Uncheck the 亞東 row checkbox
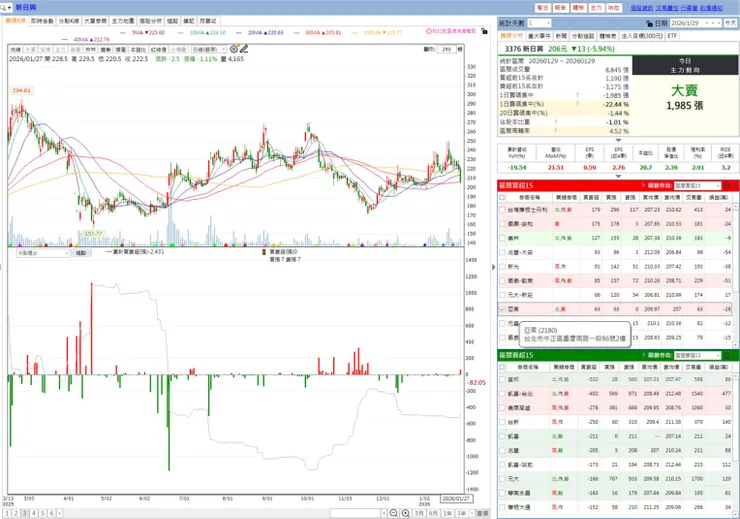 tap(502, 309)
